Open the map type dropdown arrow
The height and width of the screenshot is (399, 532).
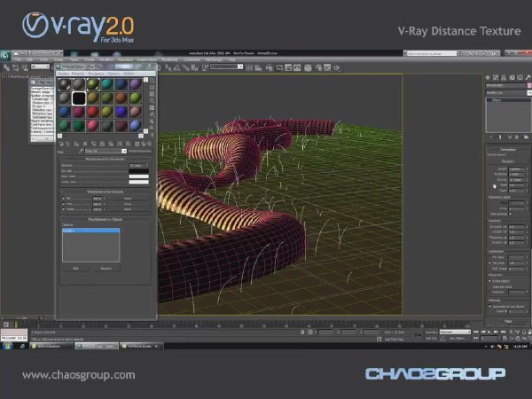(124, 151)
